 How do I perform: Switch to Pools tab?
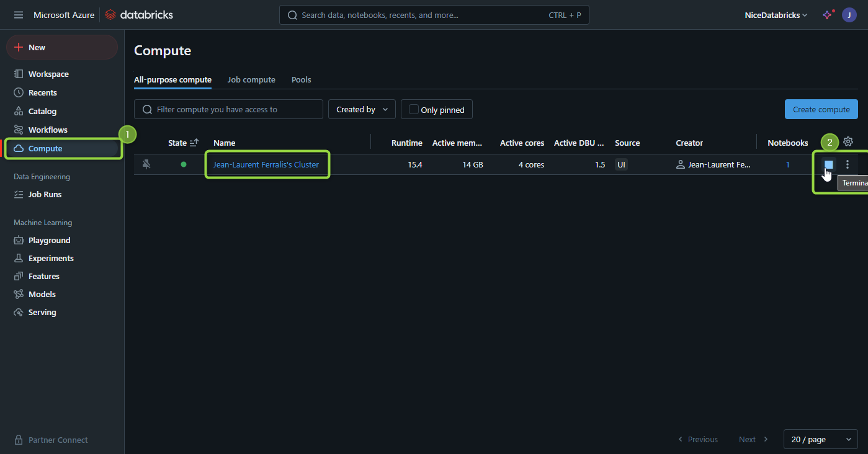(302, 80)
